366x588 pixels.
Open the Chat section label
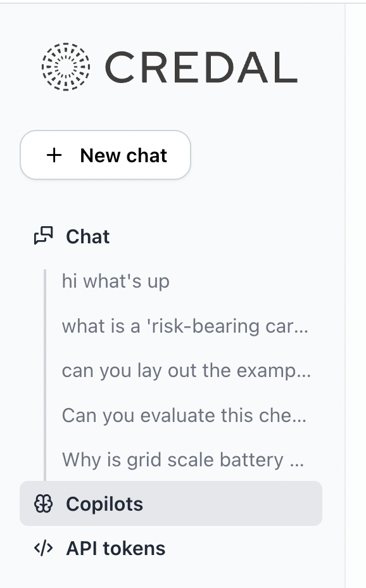pyautogui.click(x=87, y=236)
